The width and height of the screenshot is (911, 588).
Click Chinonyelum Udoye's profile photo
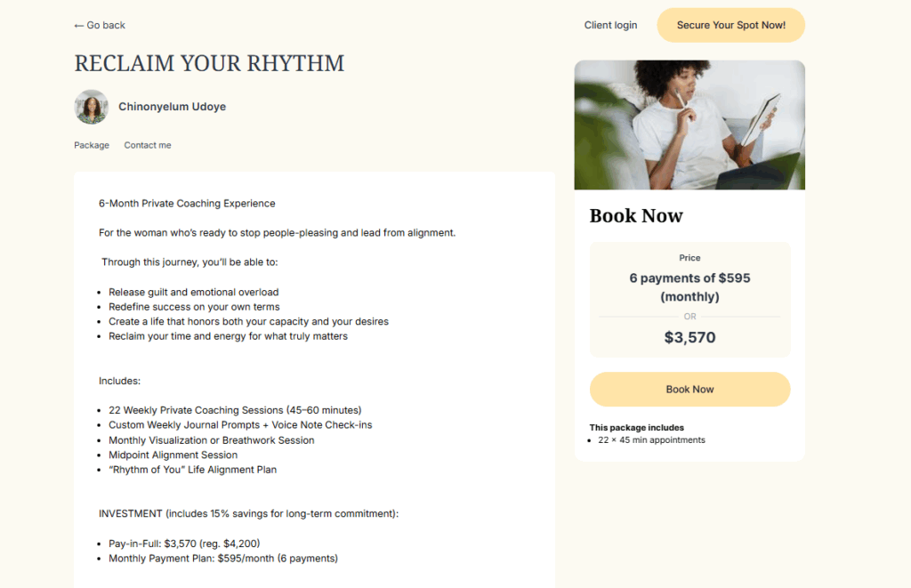(x=92, y=107)
